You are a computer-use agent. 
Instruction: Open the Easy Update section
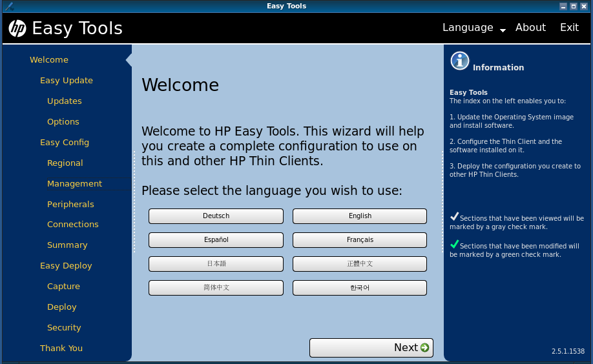[66, 81]
